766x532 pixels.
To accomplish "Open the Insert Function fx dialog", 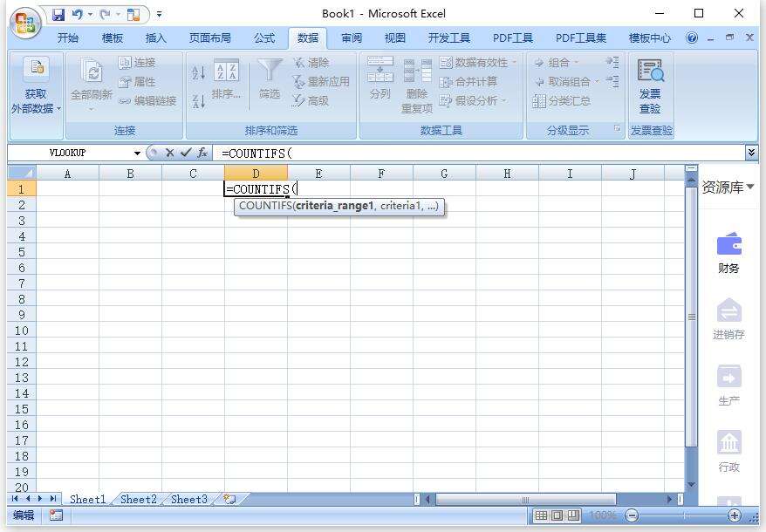I will pos(202,153).
